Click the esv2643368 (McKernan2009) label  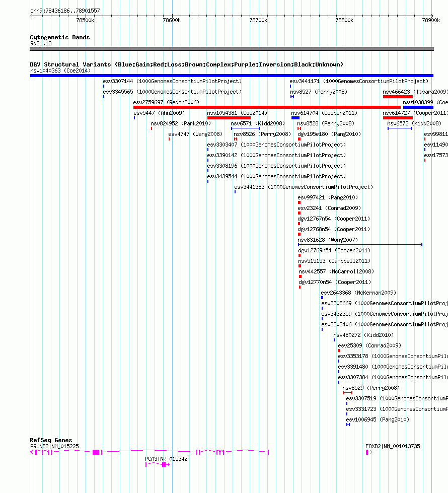click(x=358, y=293)
